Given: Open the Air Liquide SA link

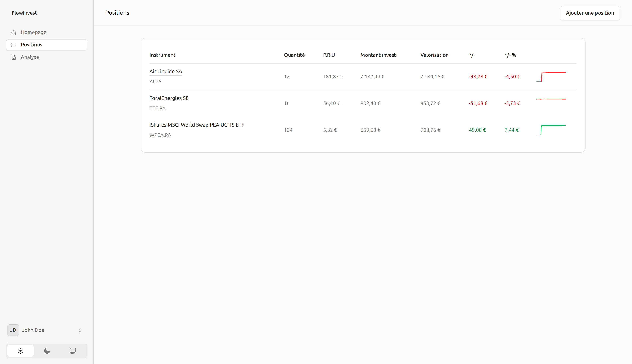Looking at the screenshot, I should click(x=165, y=72).
